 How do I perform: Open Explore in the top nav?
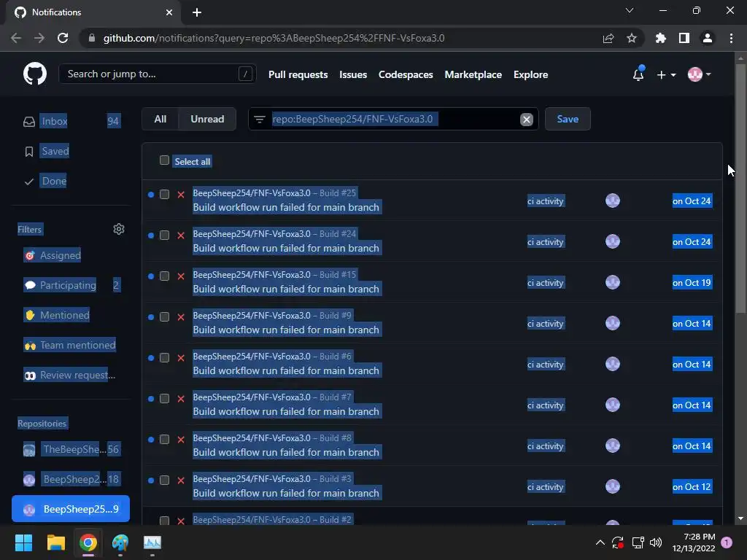[531, 75]
